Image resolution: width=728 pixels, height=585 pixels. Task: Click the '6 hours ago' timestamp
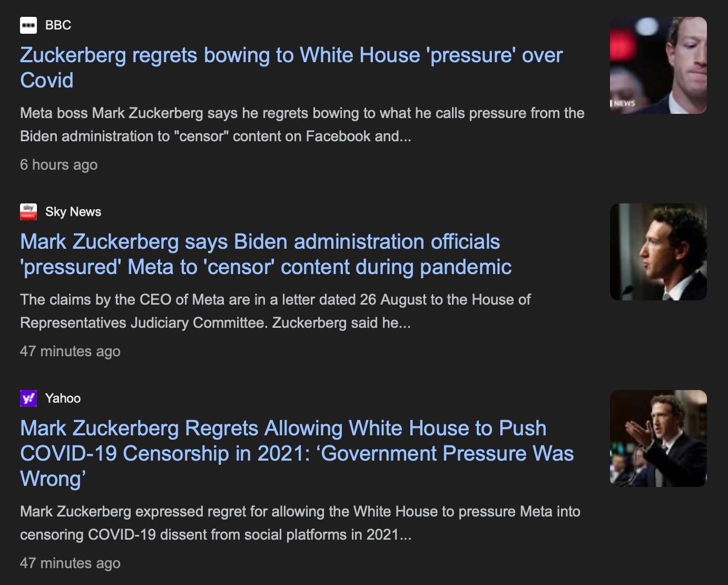coord(58,165)
